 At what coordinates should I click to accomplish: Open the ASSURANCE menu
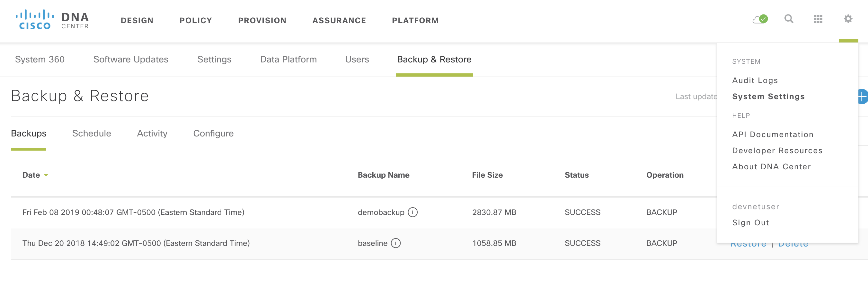[339, 20]
